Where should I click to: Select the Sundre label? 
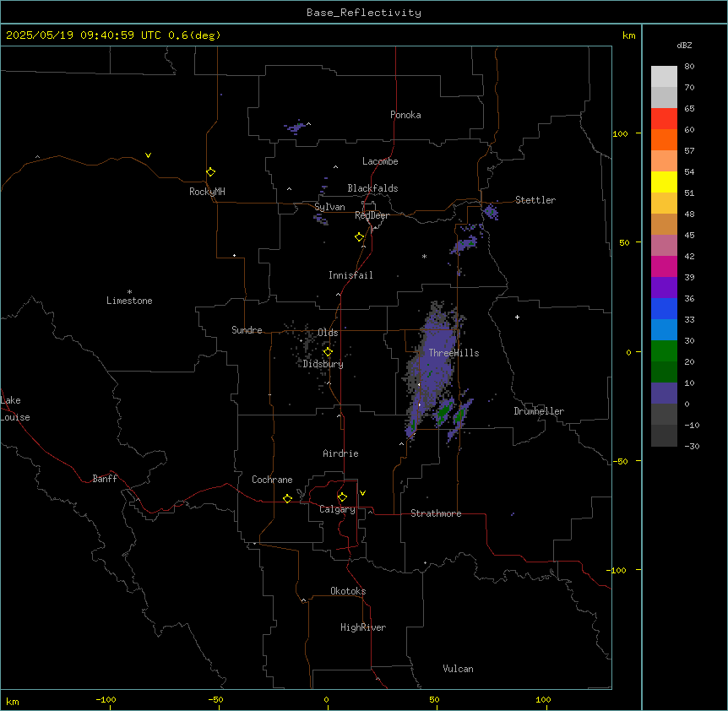pos(247,330)
